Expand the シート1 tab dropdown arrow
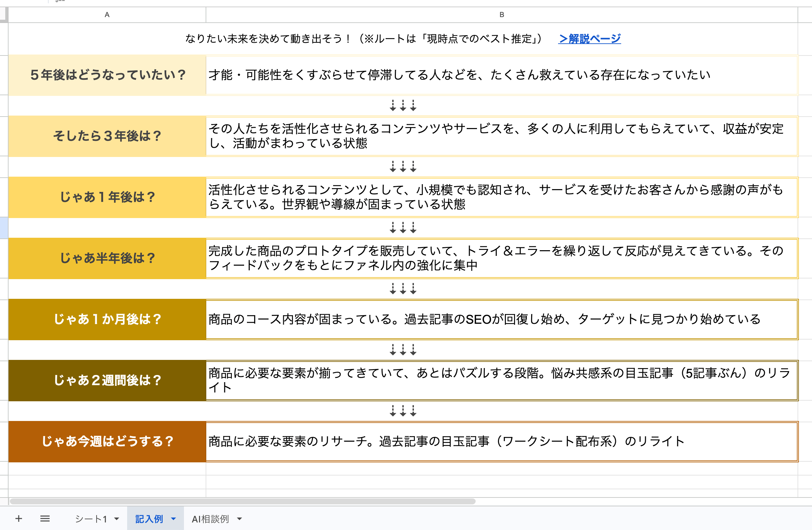The width and height of the screenshot is (812, 530). (x=117, y=519)
